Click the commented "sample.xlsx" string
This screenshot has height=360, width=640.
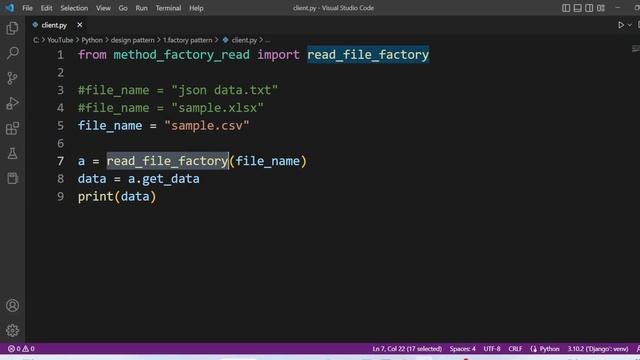click(218, 108)
